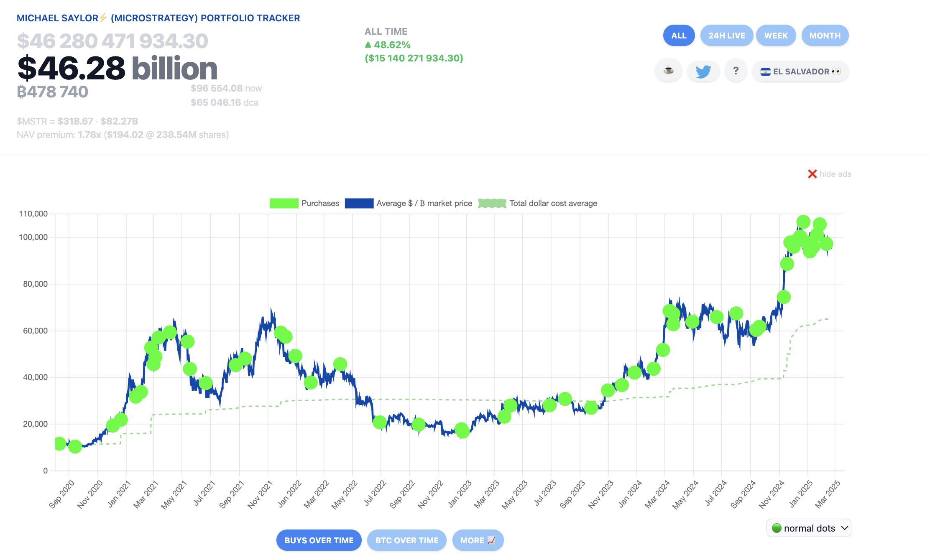The width and height of the screenshot is (930, 560).
Task: Click the green dot icon in dots selector
Action: point(777,528)
